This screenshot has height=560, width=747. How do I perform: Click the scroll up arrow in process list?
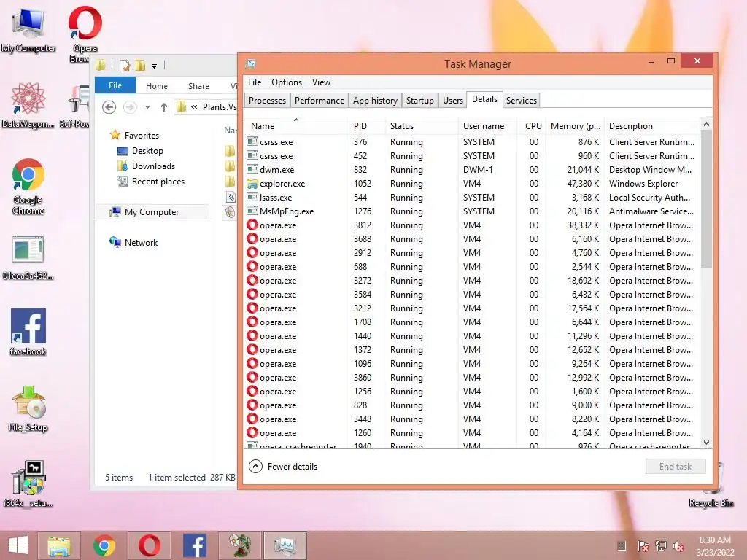[x=706, y=124]
